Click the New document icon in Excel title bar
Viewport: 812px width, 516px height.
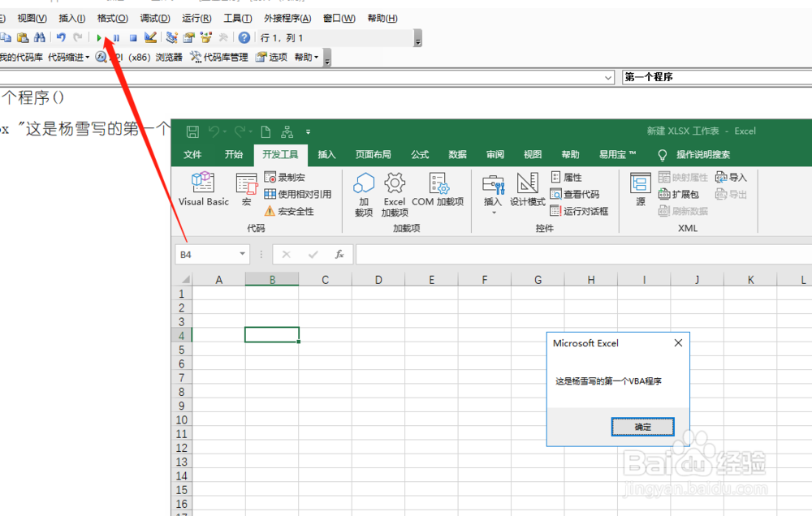tap(266, 131)
